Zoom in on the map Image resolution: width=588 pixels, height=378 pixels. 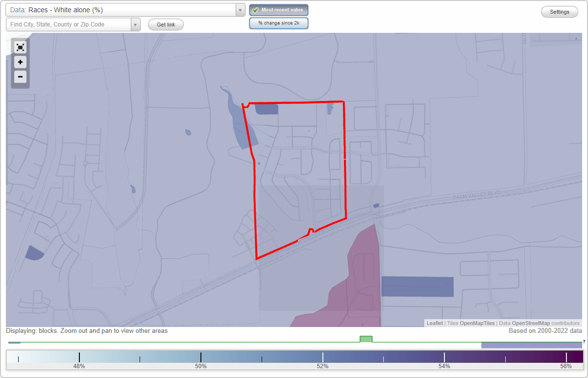click(20, 62)
